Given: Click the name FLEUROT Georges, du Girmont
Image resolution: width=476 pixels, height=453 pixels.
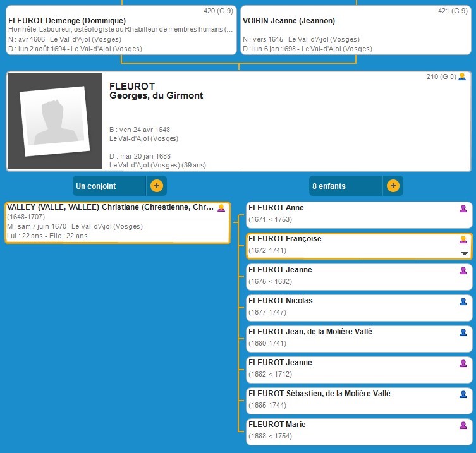Looking at the screenshot, I should 156,91.
